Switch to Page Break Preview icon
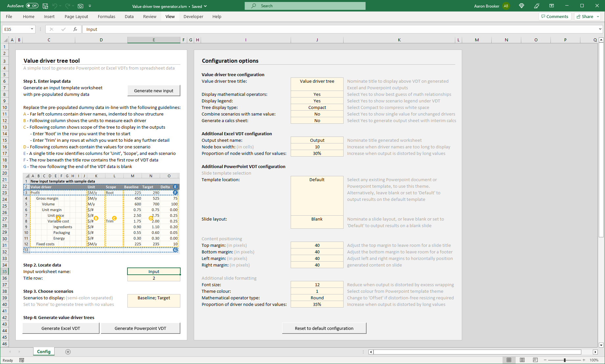 tap(535, 360)
